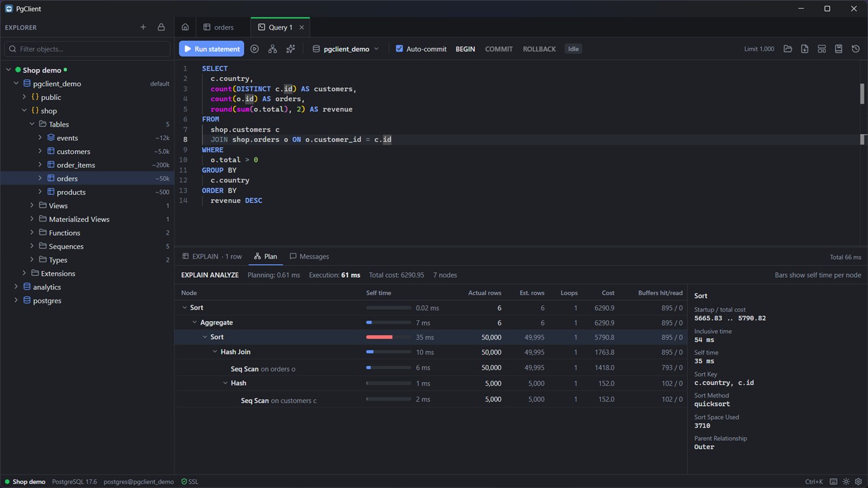
Task: Collapse the Hash Join plan node
Action: [215, 352]
